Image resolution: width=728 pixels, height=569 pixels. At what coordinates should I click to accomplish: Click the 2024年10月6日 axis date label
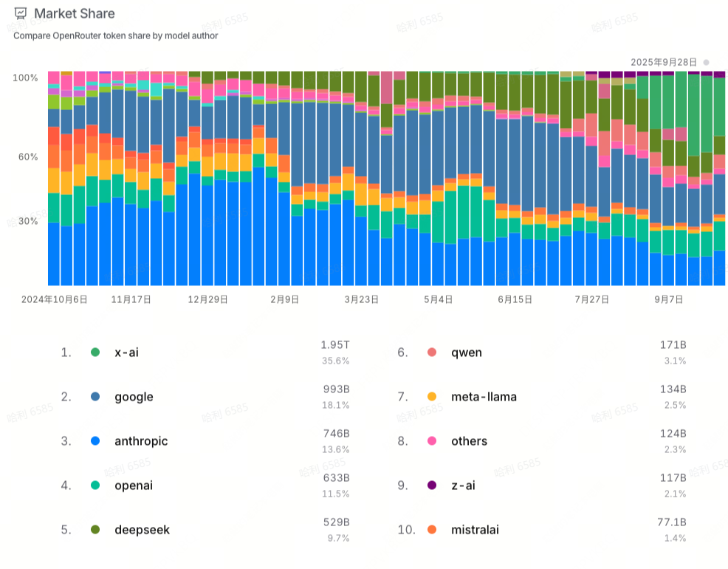55,300
